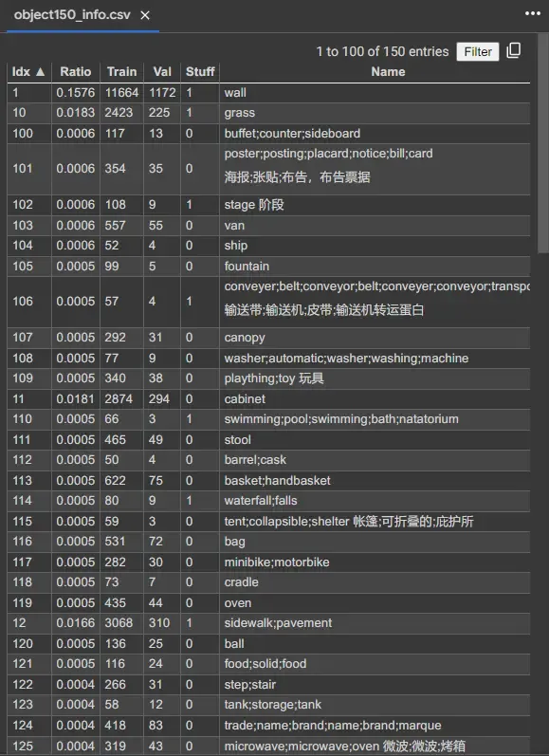The width and height of the screenshot is (549, 756).
Task: Click the 'swimming;pool;swimming;bath;natatorium' cell
Action: 375,419
